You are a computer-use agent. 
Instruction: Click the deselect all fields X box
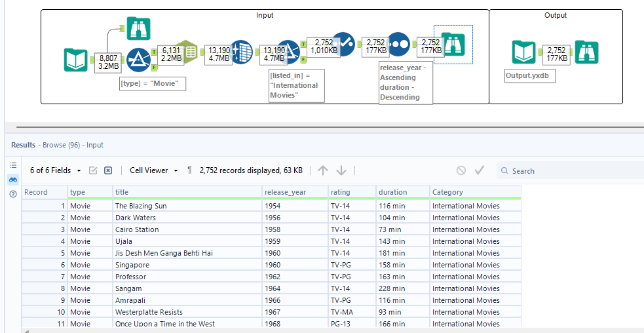pyautogui.click(x=108, y=170)
